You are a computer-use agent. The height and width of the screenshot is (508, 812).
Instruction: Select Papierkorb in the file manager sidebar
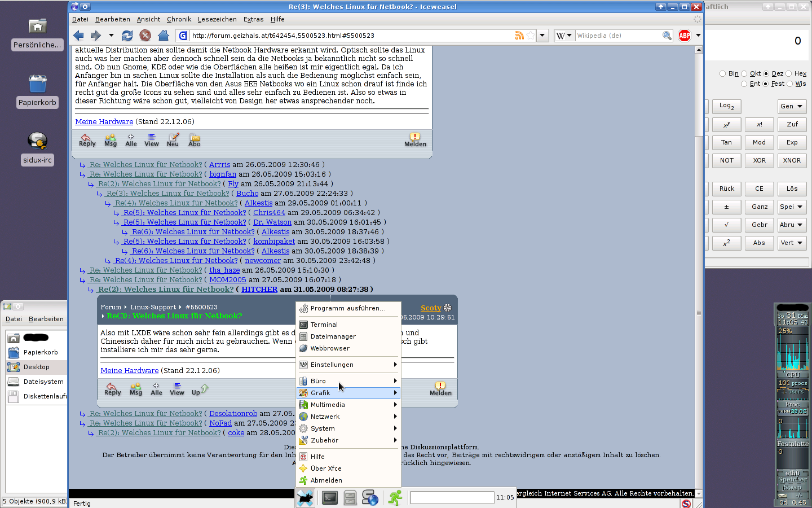coord(37,352)
